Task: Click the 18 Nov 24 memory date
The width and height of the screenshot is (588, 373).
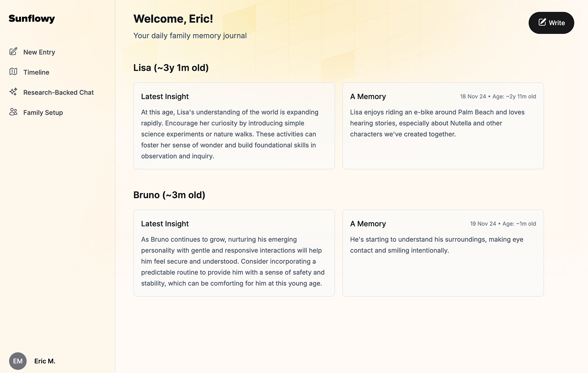Action: (473, 96)
